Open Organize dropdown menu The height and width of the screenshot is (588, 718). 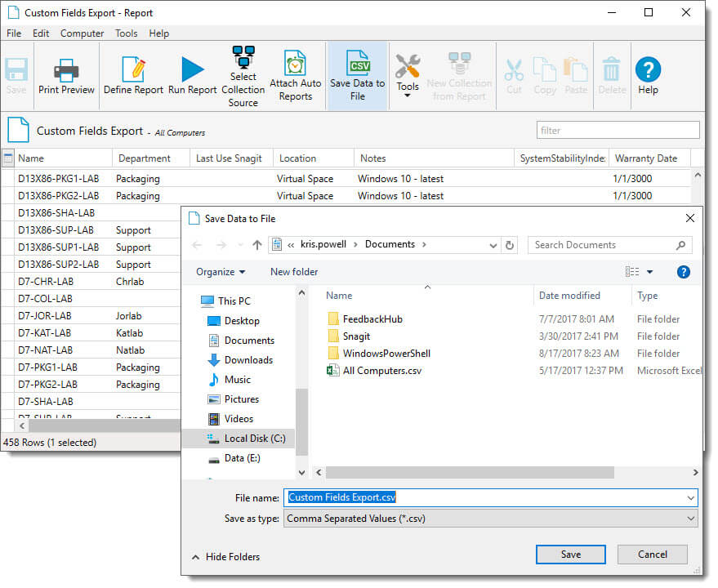click(221, 272)
